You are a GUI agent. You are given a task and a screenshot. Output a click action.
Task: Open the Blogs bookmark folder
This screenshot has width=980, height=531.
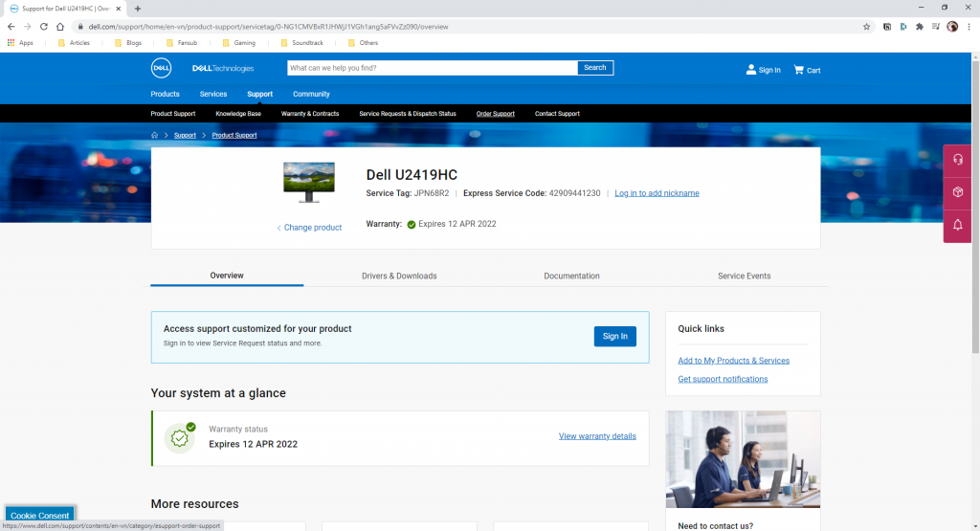click(x=128, y=43)
